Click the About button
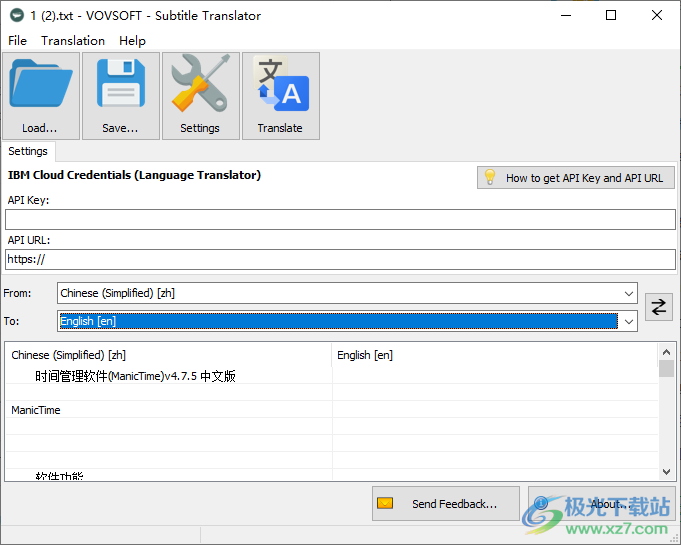681x545 pixels. 602,504
